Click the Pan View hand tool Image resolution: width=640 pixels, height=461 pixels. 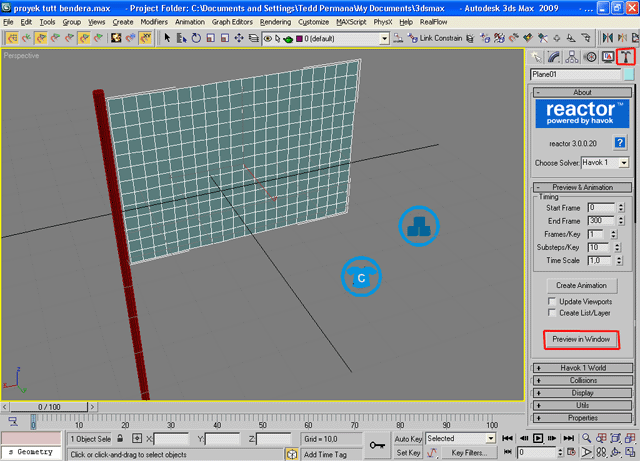pos(601,452)
